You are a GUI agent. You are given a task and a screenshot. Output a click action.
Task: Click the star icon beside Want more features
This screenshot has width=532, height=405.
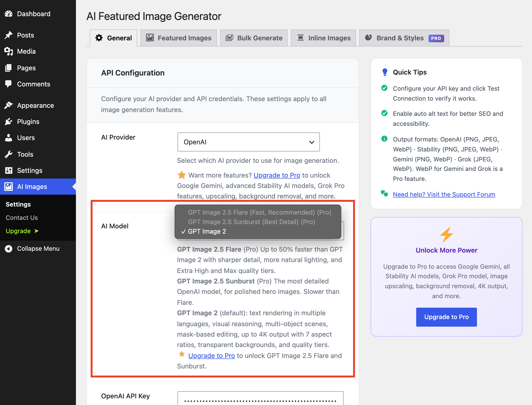pyautogui.click(x=182, y=175)
